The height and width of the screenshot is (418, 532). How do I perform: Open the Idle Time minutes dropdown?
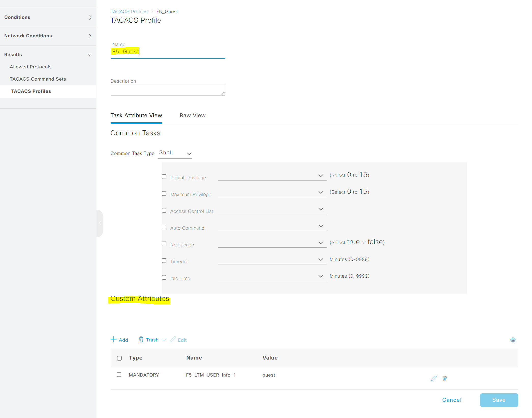272,276
